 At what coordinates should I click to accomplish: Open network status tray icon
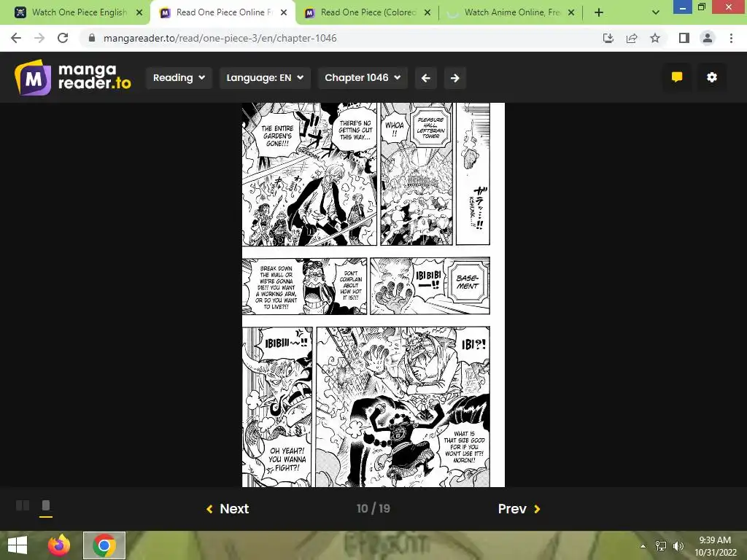(661, 545)
